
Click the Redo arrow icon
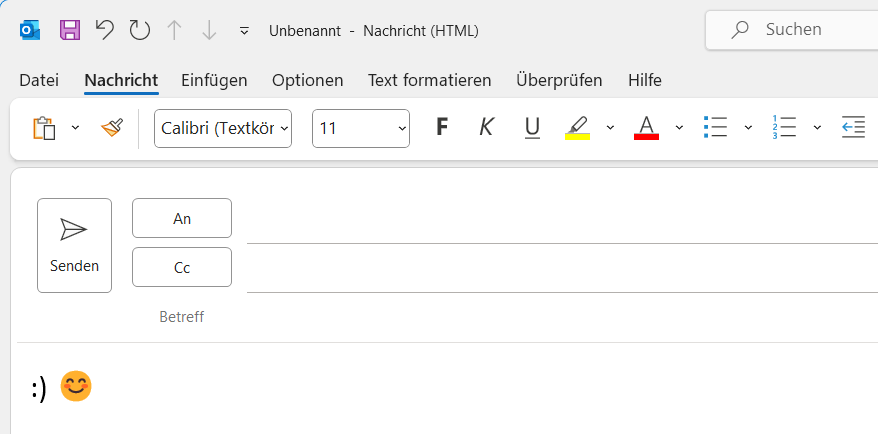click(x=139, y=30)
